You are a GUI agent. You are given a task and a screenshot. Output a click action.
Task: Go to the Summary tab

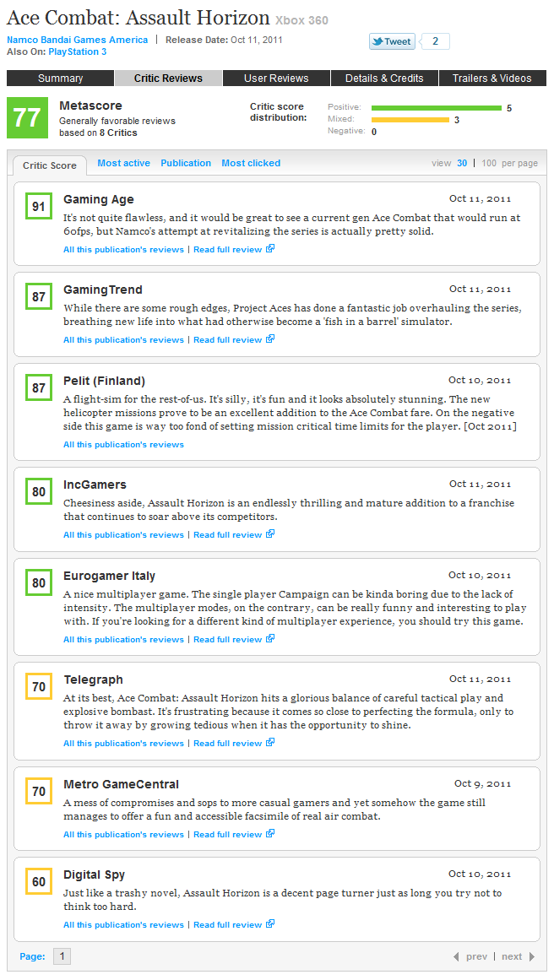coord(61,79)
